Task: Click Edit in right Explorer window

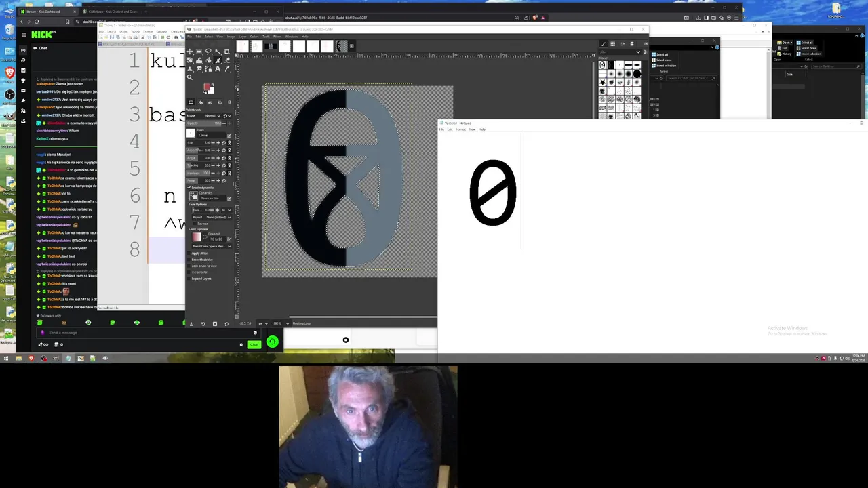Action: coord(783,48)
